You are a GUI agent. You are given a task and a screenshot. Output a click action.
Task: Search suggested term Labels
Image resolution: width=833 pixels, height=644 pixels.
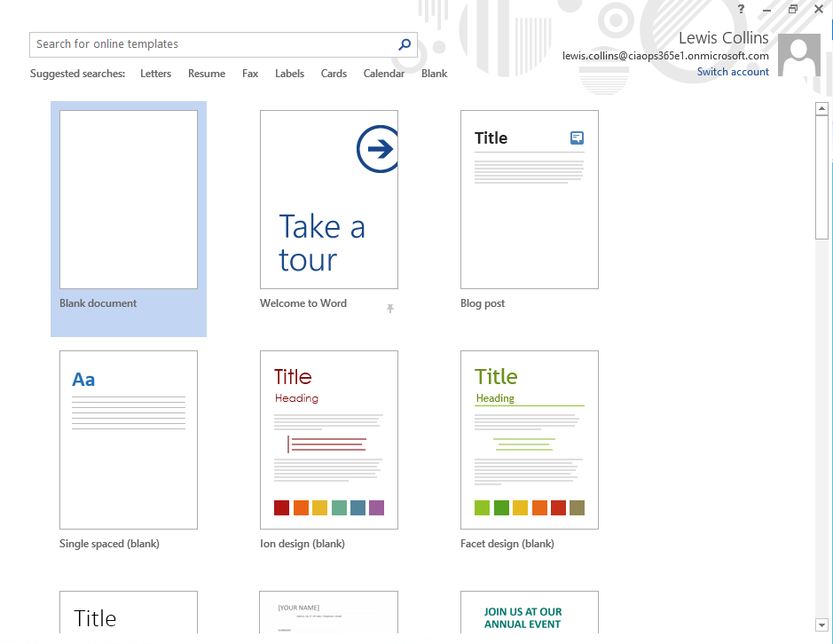pyautogui.click(x=289, y=74)
